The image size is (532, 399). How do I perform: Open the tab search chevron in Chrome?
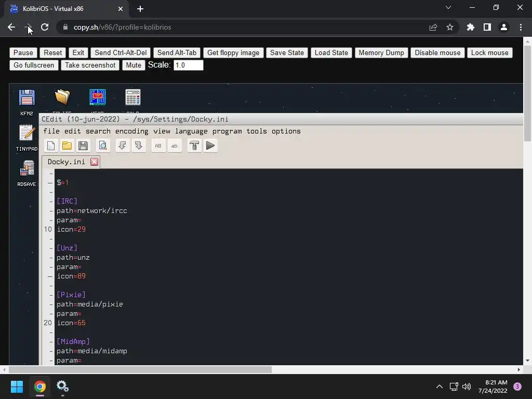pos(448,7)
